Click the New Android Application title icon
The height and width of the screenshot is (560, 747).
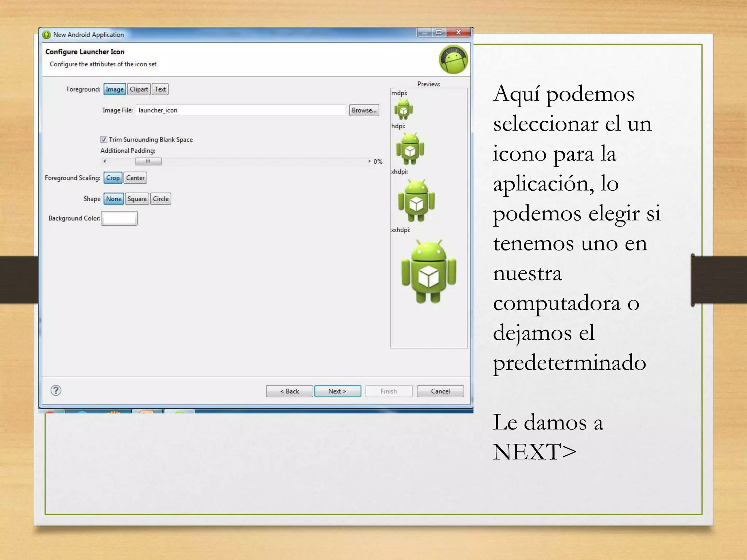tap(46, 35)
